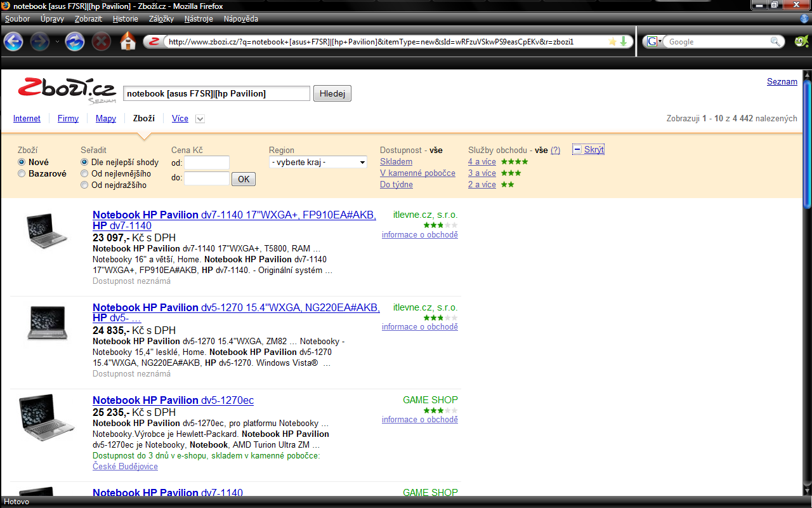Filter by V kamenné pobočce
The width and height of the screenshot is (812, 508).
click(417, 173)
